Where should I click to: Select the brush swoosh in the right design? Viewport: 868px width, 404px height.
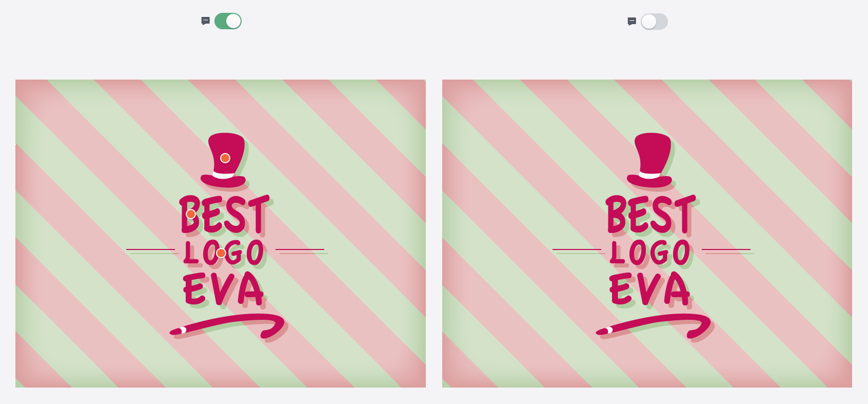pos(654,326)
